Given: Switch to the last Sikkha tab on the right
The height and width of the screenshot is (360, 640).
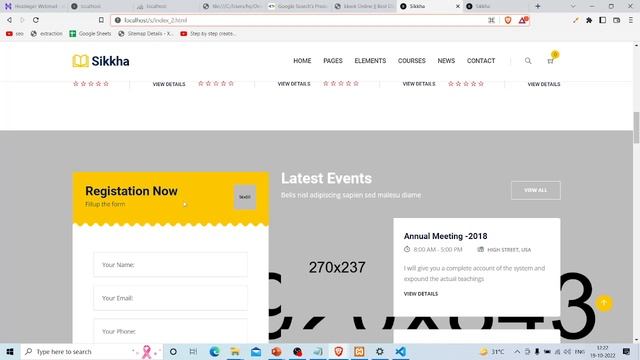Looking at the screenshot, I should coord(496,6).
